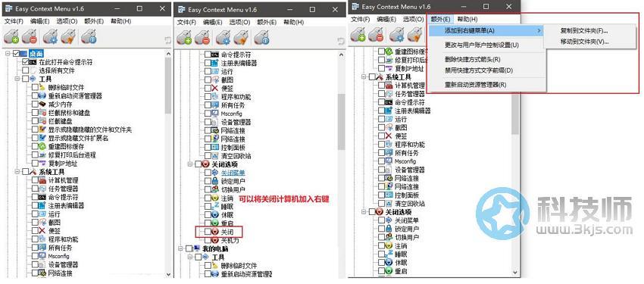Check 显示或隐藏文件扩展名 box in left window
Image resolution: width=644 pixels, height=284 pixels.
[x=35, y=138]
